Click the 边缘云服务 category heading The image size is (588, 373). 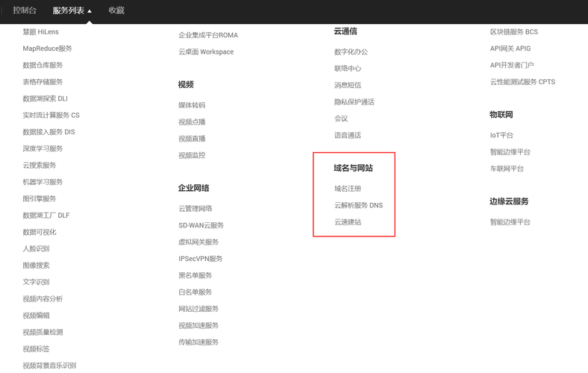pyautogui.click(x=509, y=201)
